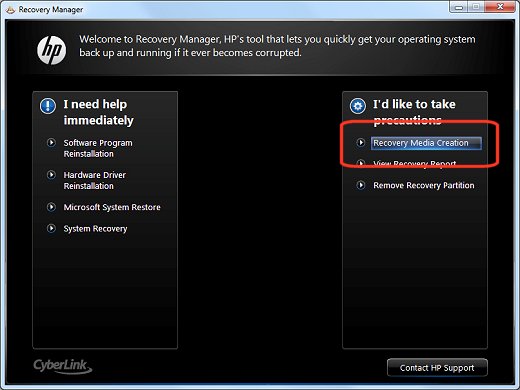The image size is (520, 390).
Task: Click arrow icon beside Software Program Reinstallation
Action: tap(51, 143)
